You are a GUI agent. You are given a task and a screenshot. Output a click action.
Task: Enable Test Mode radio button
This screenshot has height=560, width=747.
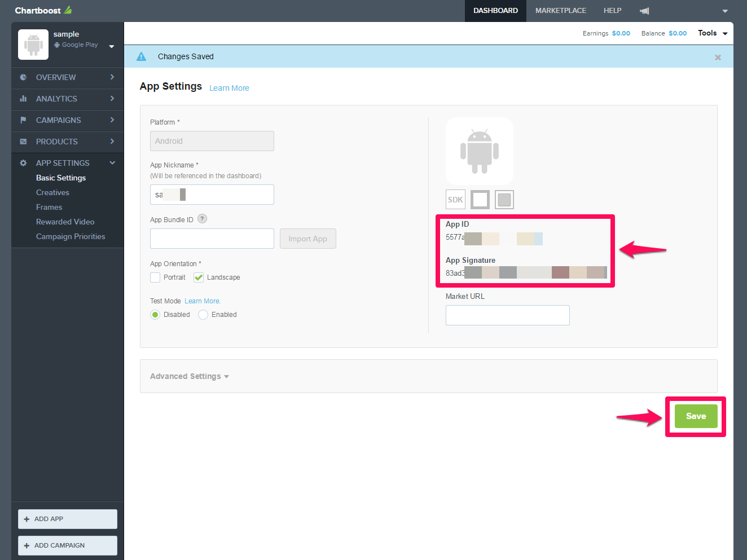[203, 315]
